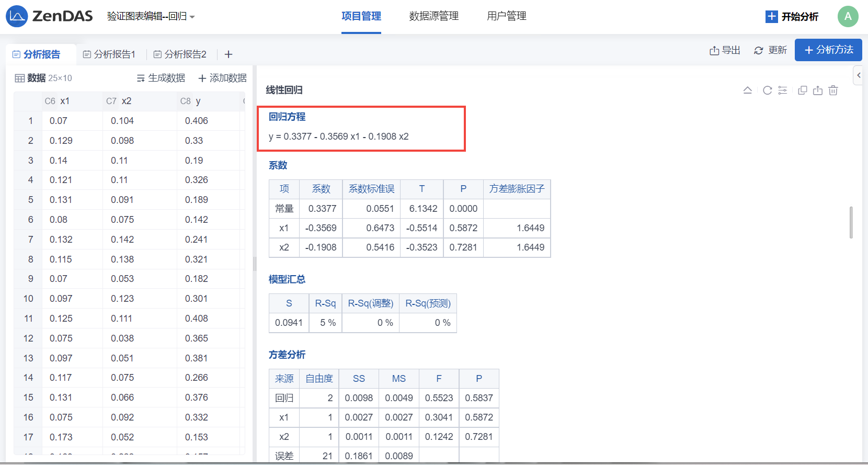Click 常量 coefficient cell 0.3377
Screen dimensions: 868x465
(x=322, y=209)
